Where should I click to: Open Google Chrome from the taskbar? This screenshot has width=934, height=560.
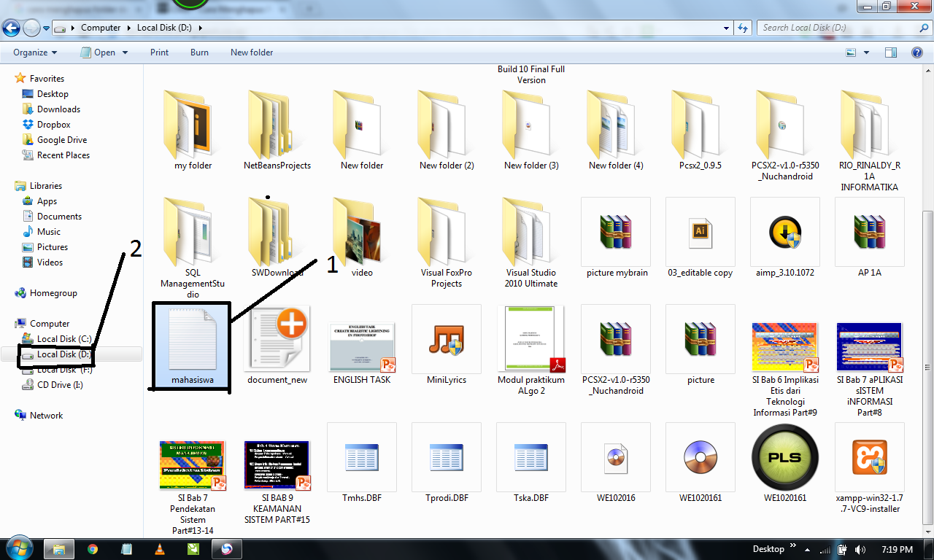[x=91, y=548]
